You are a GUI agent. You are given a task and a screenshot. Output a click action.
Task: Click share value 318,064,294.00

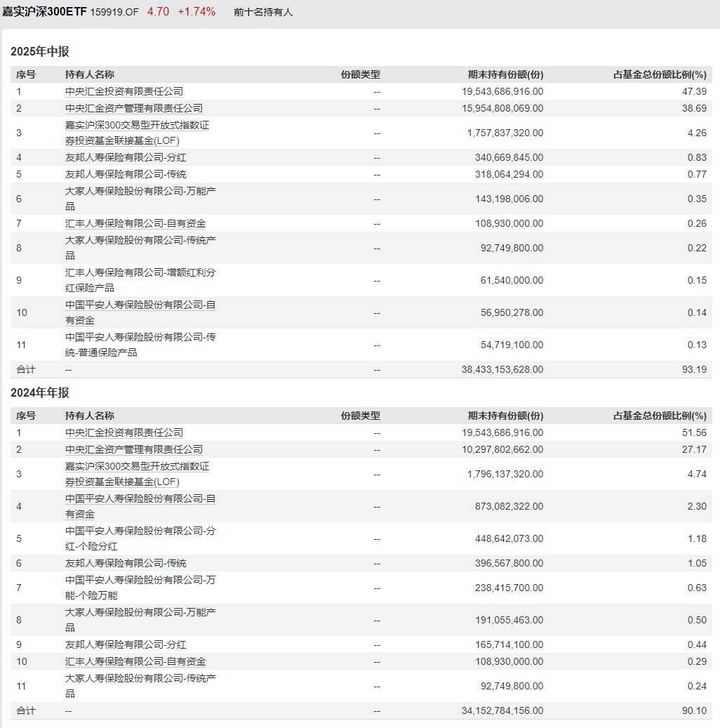(x=509, y=174)
